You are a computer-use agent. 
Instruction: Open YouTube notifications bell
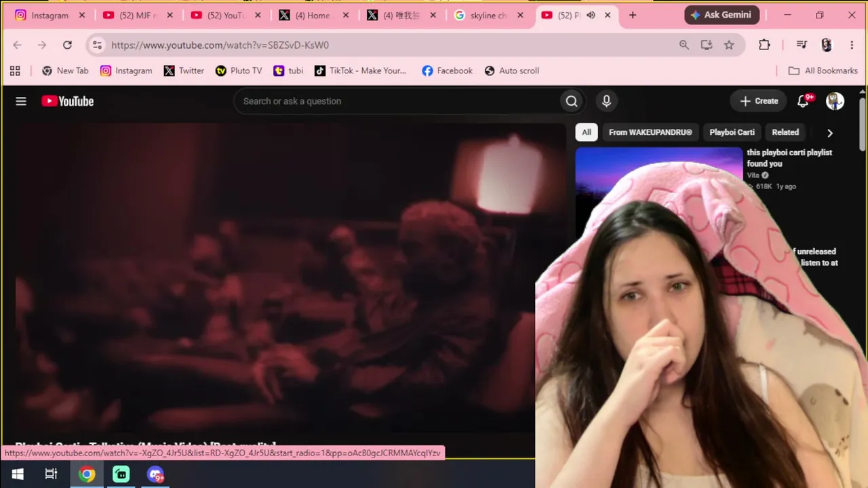[x=804, y=101]
